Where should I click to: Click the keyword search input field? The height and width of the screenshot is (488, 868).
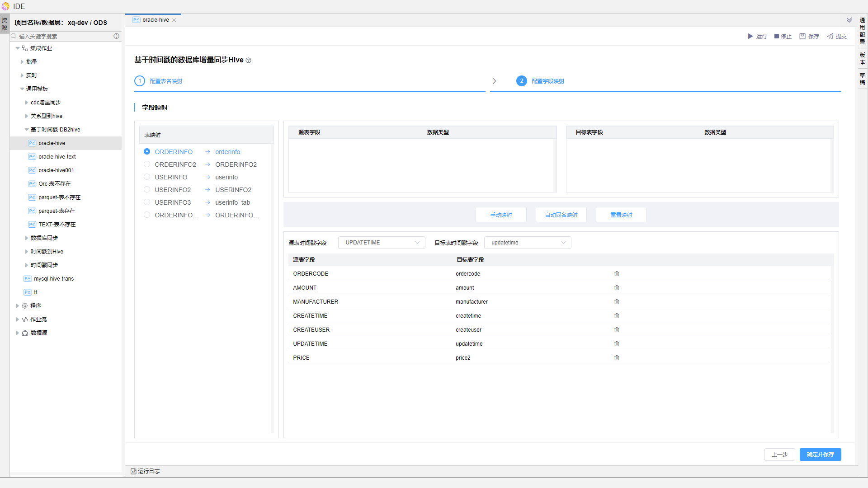click(63, 36)
